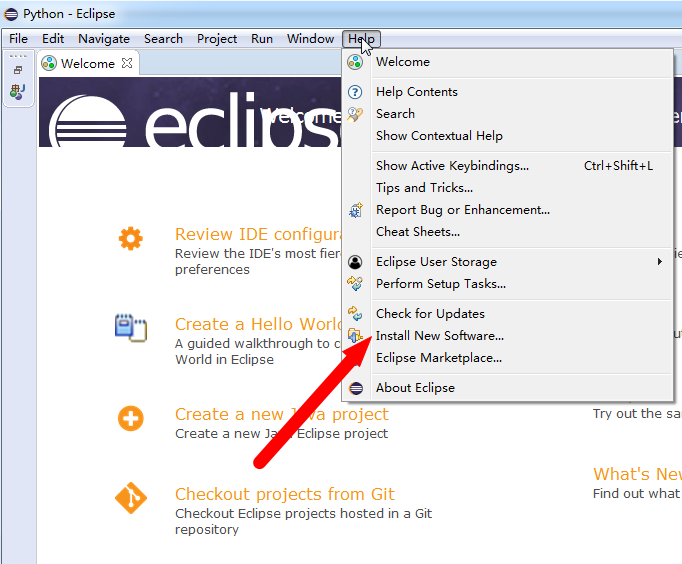Image resolution: width=682 pixels, height=564 pixels.
Task: Select Eclipse User Storage entry
Action: coord(508,262)
